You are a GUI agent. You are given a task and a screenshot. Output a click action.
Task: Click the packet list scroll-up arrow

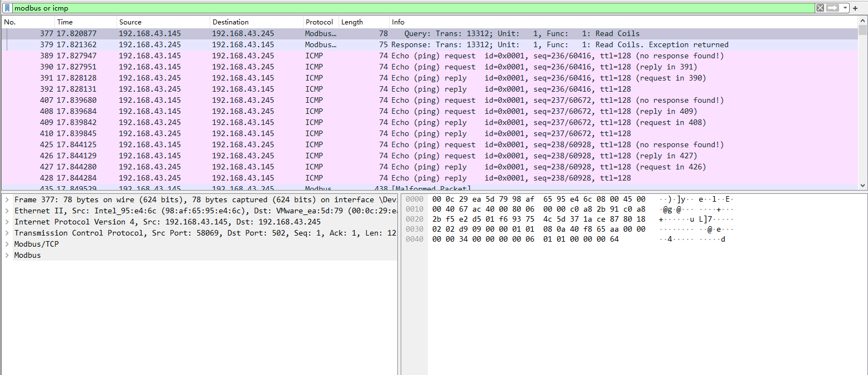coord(862,21)
